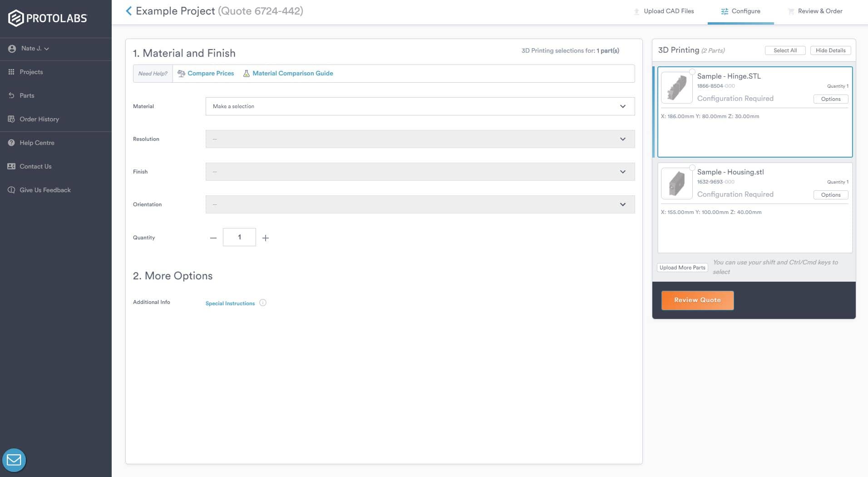
Task: Click the info icon next to Special Instructions
Action: [x=263, y=303]
